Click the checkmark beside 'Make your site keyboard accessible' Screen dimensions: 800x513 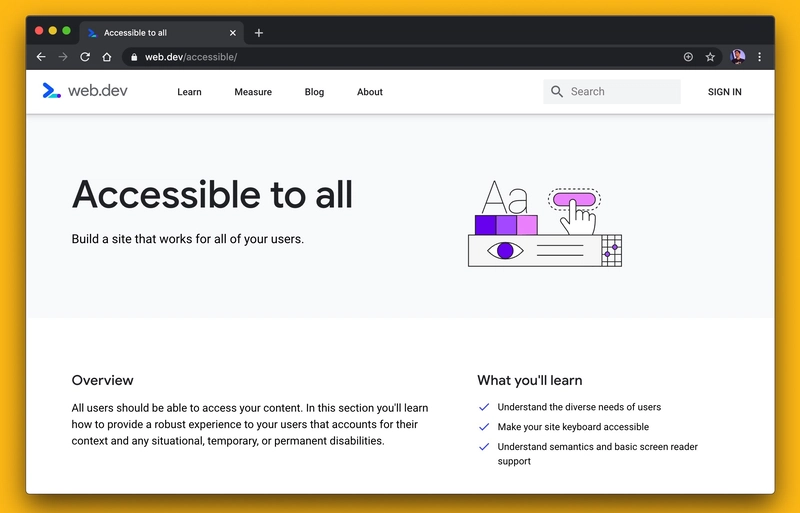[x=484, y=427]
